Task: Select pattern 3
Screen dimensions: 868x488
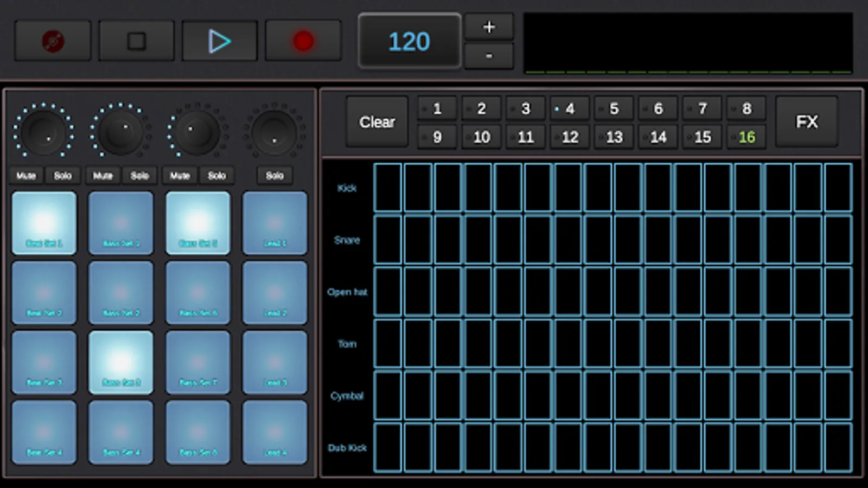Action: pyautogui.click(x=526, y=108)
